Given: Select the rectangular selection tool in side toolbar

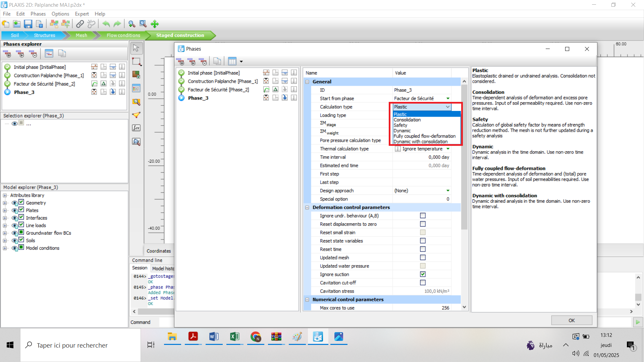Looking at the screenshot, I should [137, 62].
